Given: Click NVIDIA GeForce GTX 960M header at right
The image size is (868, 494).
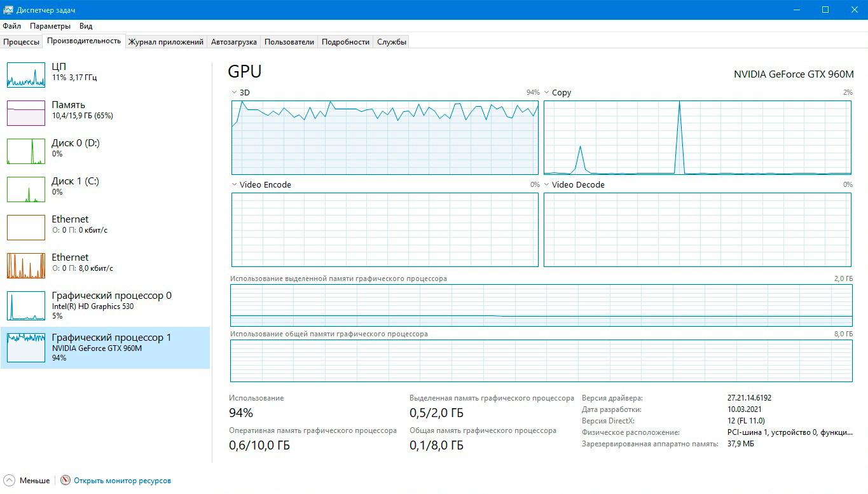Looking at the screenshot, I should (794, 74).
